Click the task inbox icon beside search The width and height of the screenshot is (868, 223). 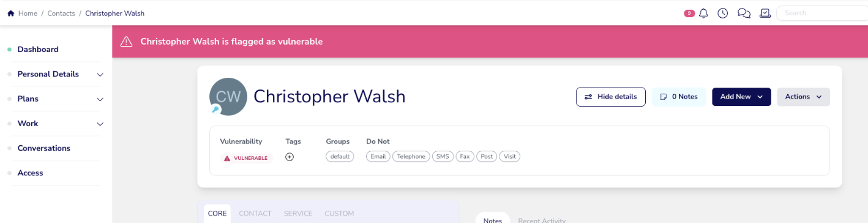coord(765,13)
